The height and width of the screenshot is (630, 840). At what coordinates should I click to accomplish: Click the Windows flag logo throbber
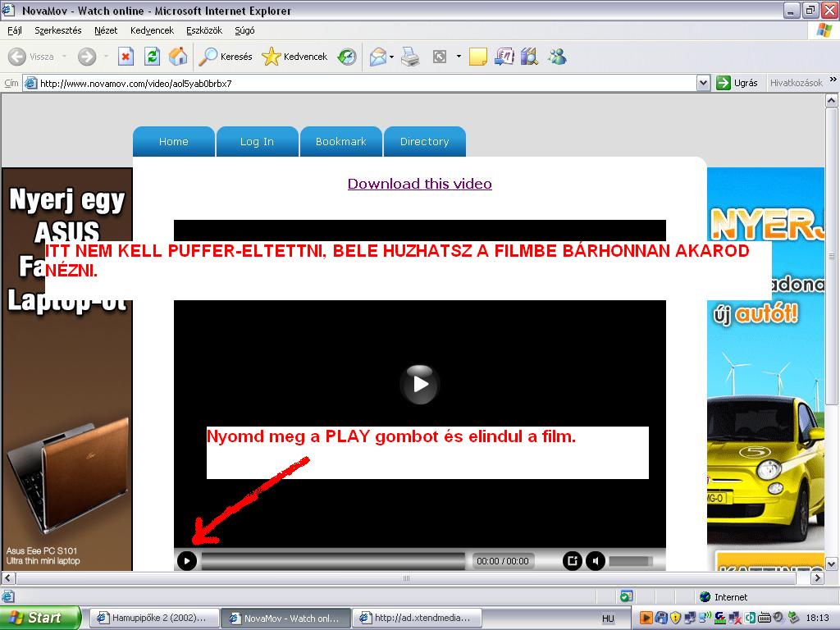(825, 30)
